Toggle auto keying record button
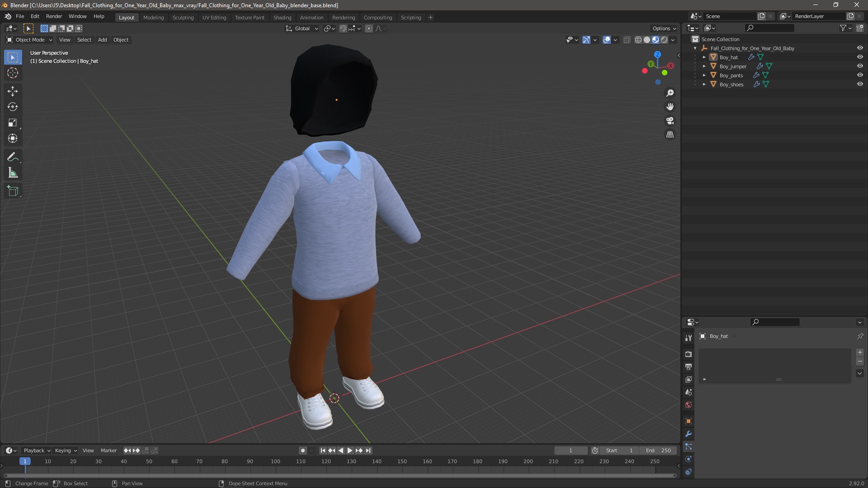Viewport: 868px width, 488px height. point(303,450)
